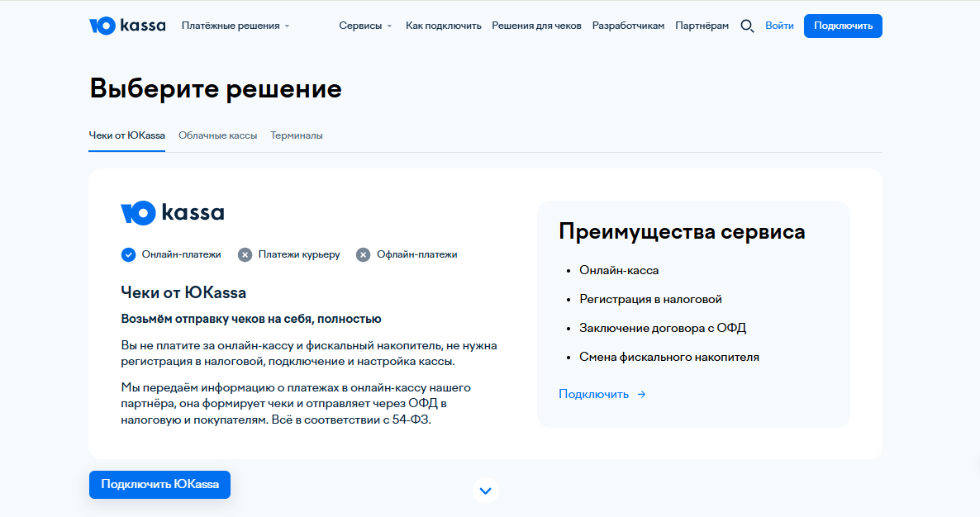Click the round down-chevron scroll button

click(486, 491)
